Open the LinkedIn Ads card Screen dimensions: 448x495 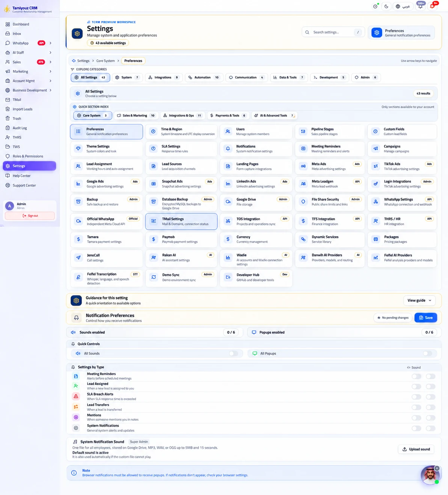[256, 184]
